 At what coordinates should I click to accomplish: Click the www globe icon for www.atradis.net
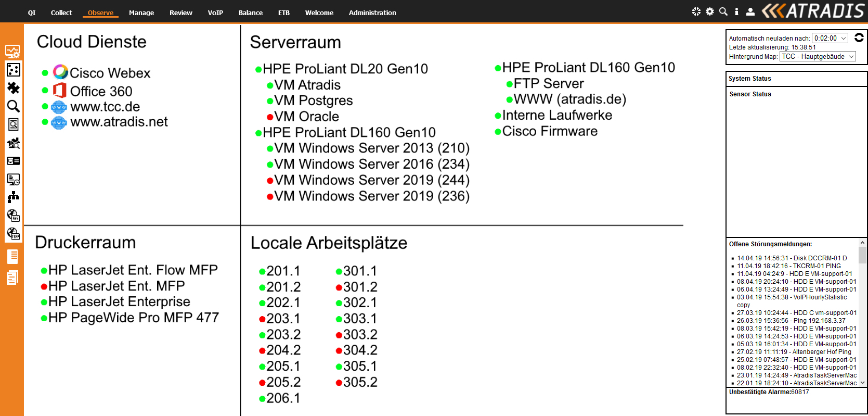tap(59, 122)
